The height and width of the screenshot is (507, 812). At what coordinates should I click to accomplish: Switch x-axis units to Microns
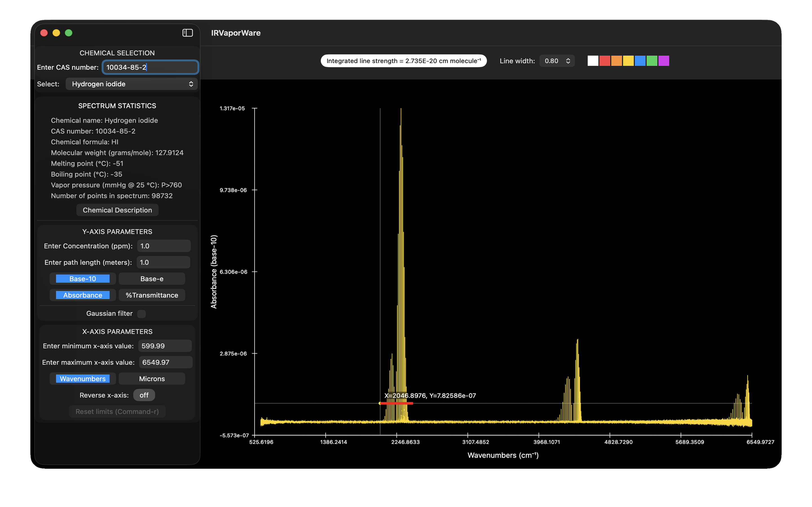pyautogui.click(x=152, y=379)
